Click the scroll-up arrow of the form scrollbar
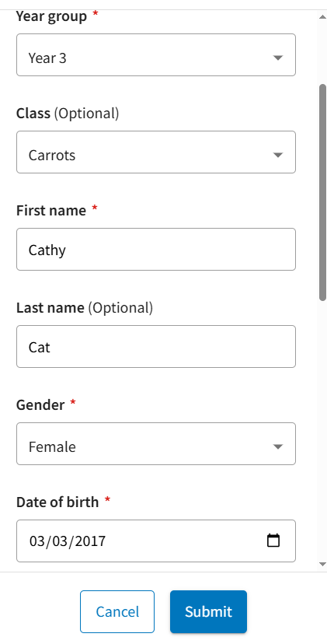Image resolution: width=327 pixels, height=644 pixels. (322, 17)
